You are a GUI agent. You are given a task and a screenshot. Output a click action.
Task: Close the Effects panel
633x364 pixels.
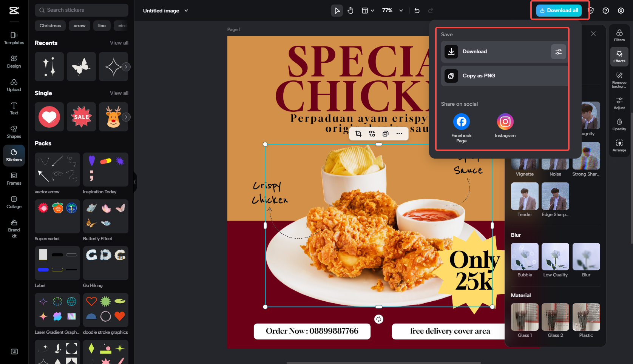coord(593,34)
